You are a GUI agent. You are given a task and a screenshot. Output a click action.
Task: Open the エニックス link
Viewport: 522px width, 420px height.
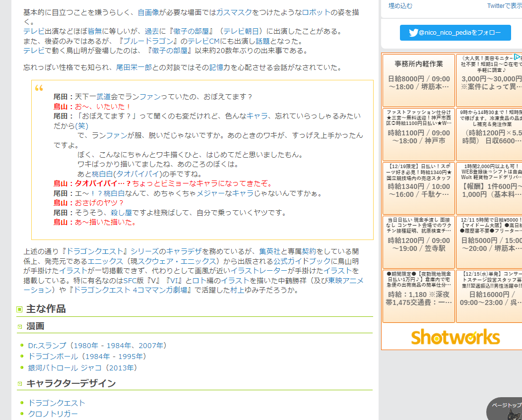tap(105, 261)
